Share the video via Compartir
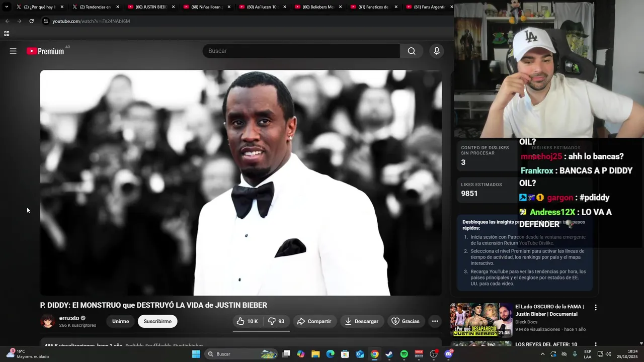Viewport: 644px width, 362px height. coord(314,321)
